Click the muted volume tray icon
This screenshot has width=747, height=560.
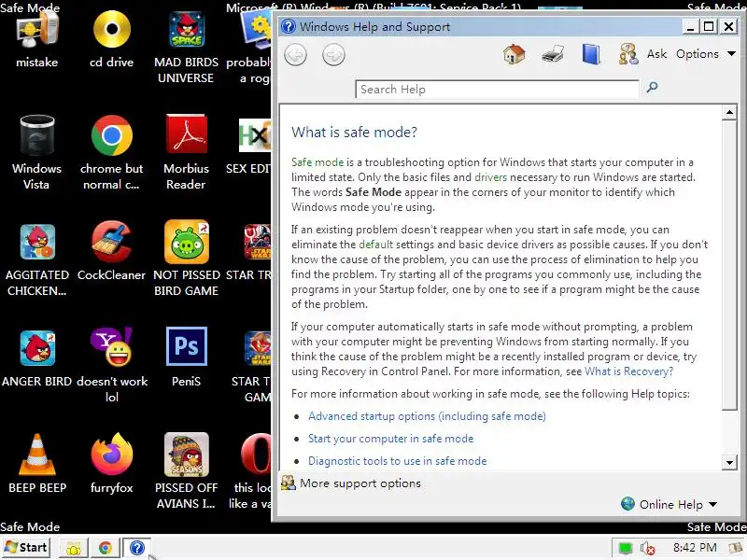pyautogui.click(x=648, y=549)
